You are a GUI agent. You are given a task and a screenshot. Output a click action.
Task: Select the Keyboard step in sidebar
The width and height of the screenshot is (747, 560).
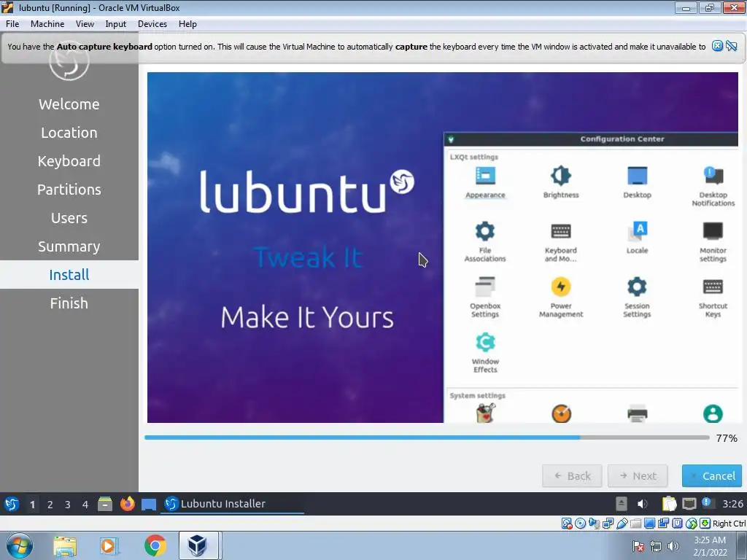tap(69, 161)
